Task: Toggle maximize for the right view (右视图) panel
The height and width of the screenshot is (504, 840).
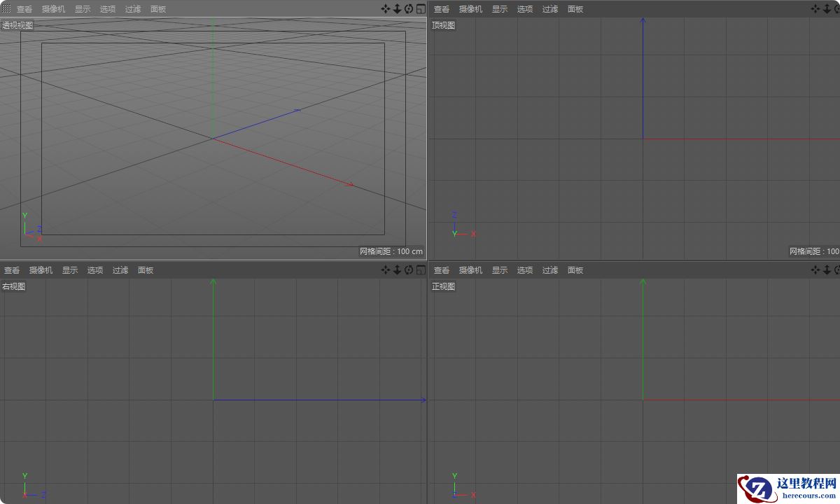Action: 420,270
